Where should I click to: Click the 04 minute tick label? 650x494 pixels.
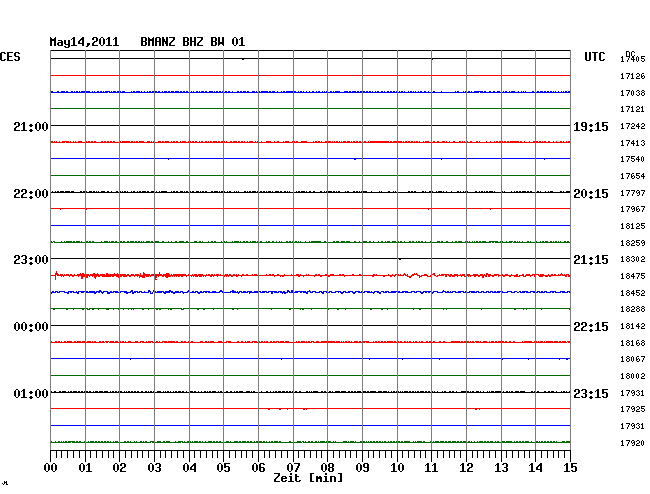[189, 468]
